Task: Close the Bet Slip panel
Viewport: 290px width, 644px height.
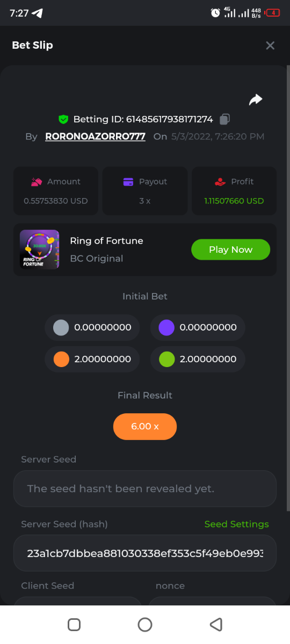Action: 270,46
